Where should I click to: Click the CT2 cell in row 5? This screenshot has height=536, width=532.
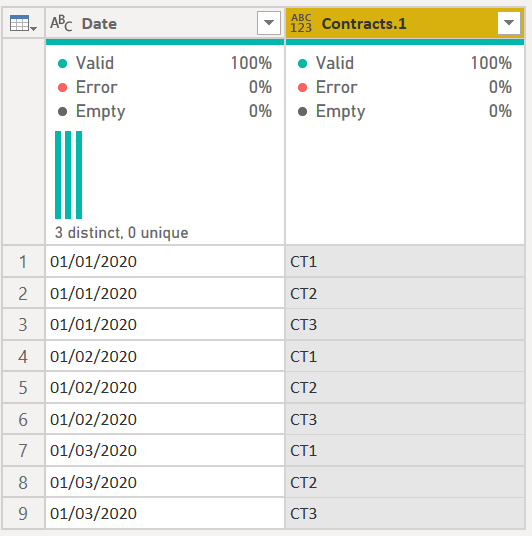click(405, 388)
